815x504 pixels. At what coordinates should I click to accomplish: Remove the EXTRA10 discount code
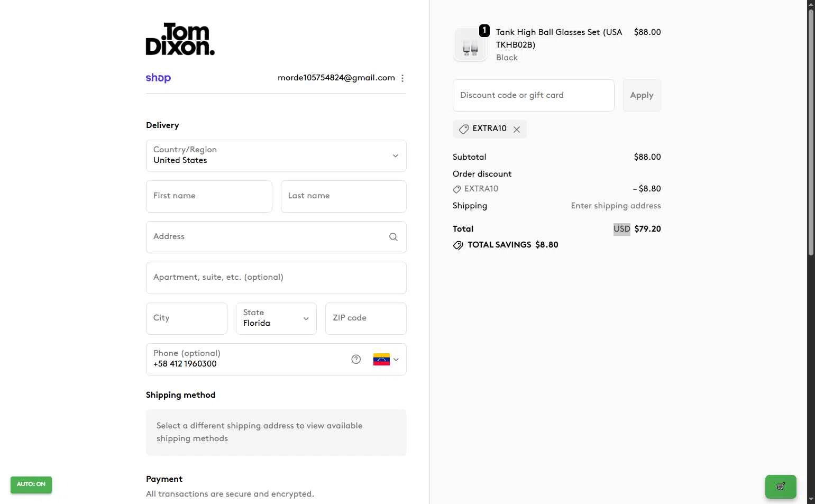click(517, 129)
